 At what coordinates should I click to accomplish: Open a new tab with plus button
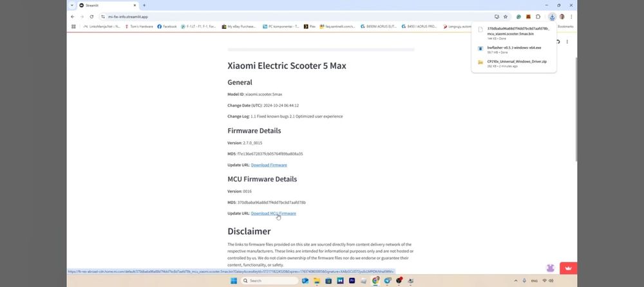pos(144,5)
